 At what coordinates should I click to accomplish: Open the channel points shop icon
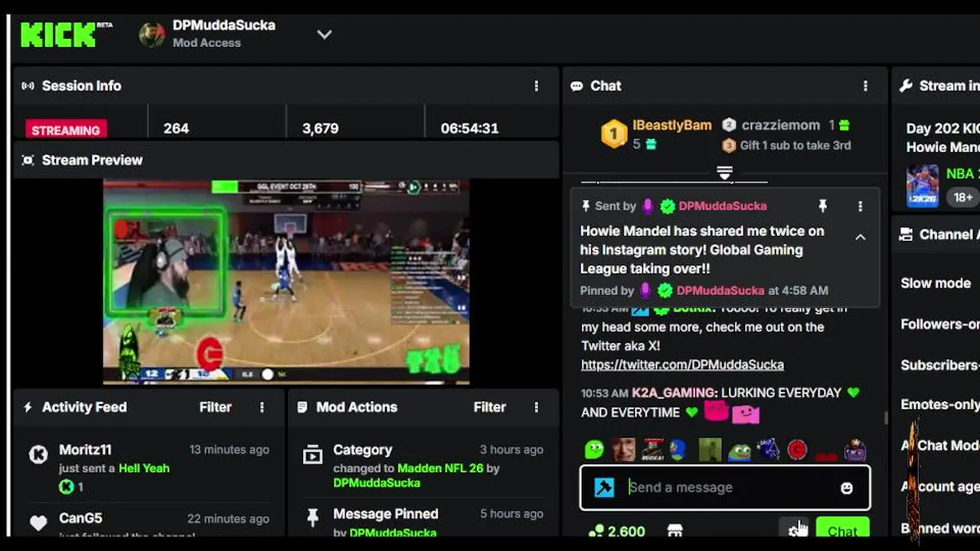675,530
